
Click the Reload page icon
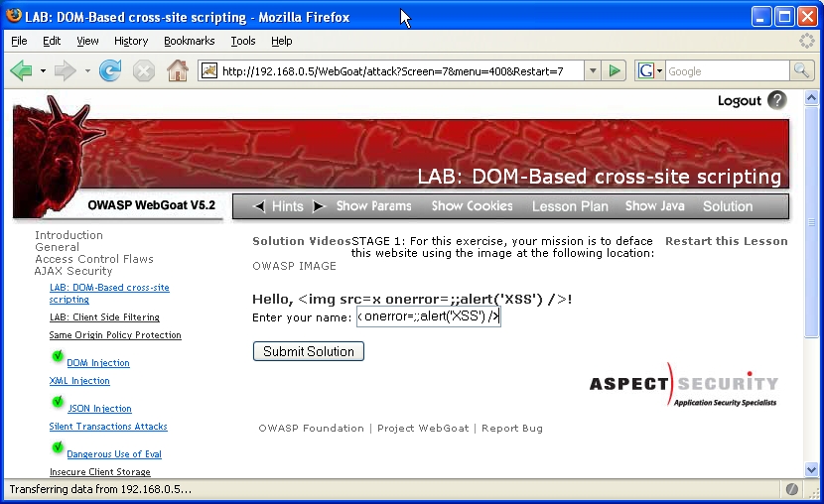click(110, 70)
